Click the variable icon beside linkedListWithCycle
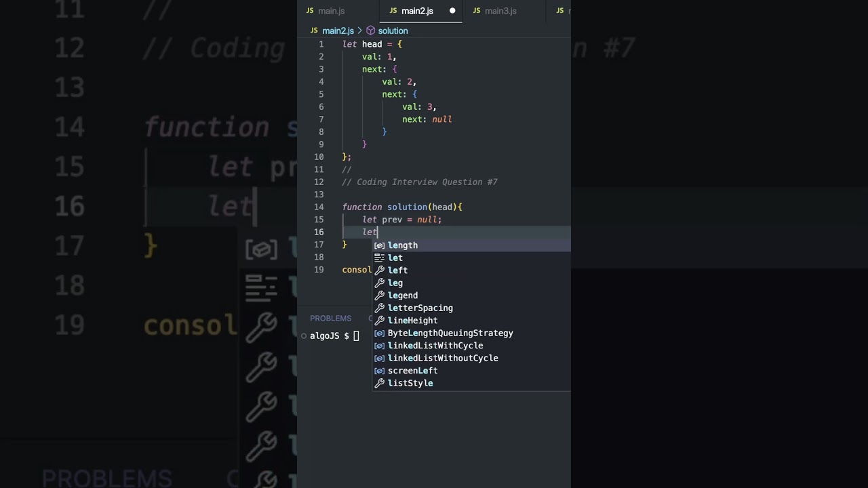The width and height of the screenshot is (868, 488). (x=380, y=346)
